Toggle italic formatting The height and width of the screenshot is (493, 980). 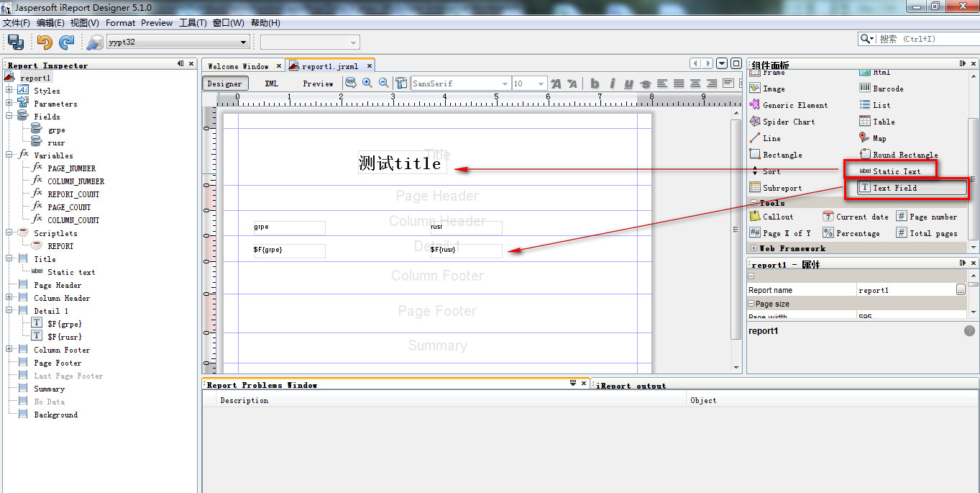[x=612, y=83]
